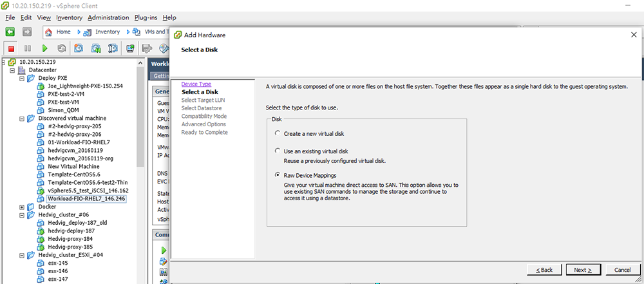644x284 pixels.
Task: Select Create a new virtual disk option
Action: (278, 133)
